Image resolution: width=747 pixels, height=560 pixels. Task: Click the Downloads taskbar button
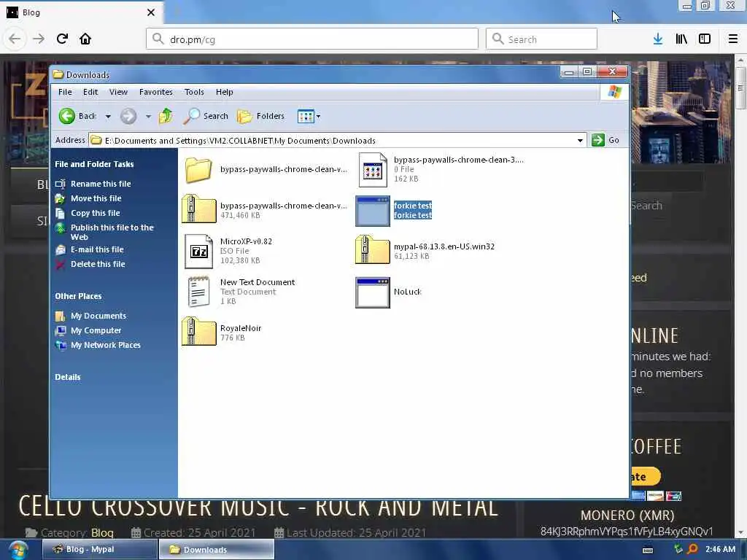pos(216,550)
